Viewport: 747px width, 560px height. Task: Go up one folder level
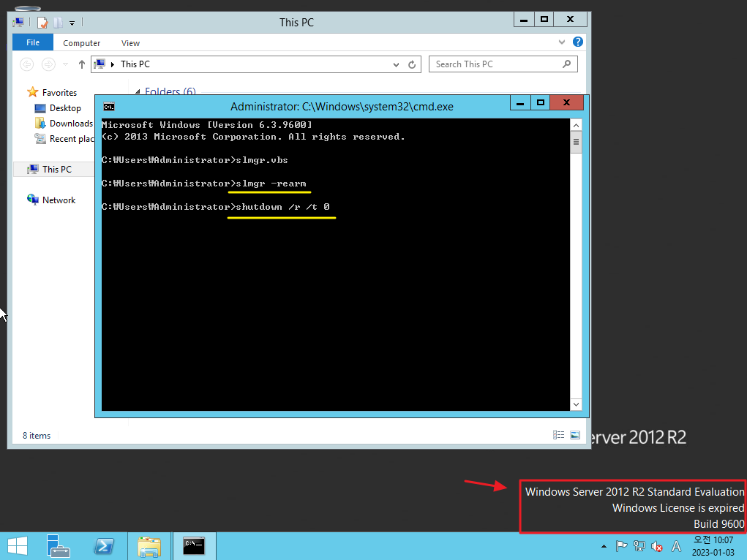click(81, 64)
